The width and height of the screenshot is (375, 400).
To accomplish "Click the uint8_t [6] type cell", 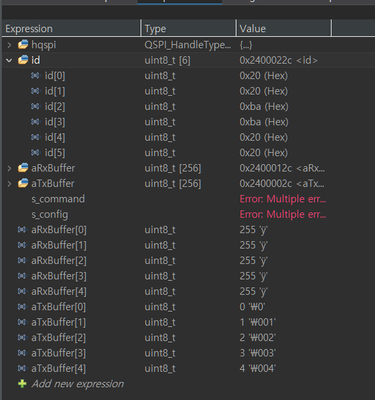I will click(x=167, y=60).
